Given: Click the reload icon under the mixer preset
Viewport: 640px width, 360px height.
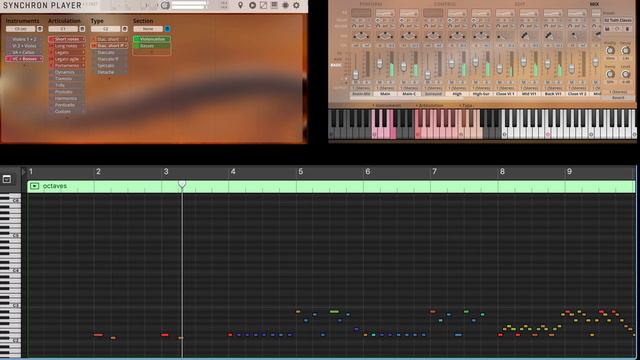Looking at the screenshot, I should 617,29.
